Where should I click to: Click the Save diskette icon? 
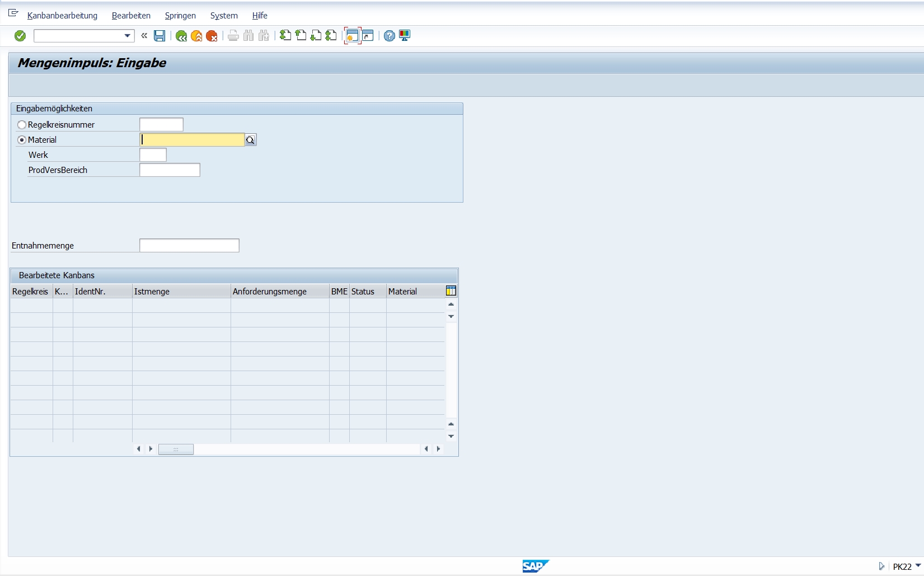click(160, 36)
